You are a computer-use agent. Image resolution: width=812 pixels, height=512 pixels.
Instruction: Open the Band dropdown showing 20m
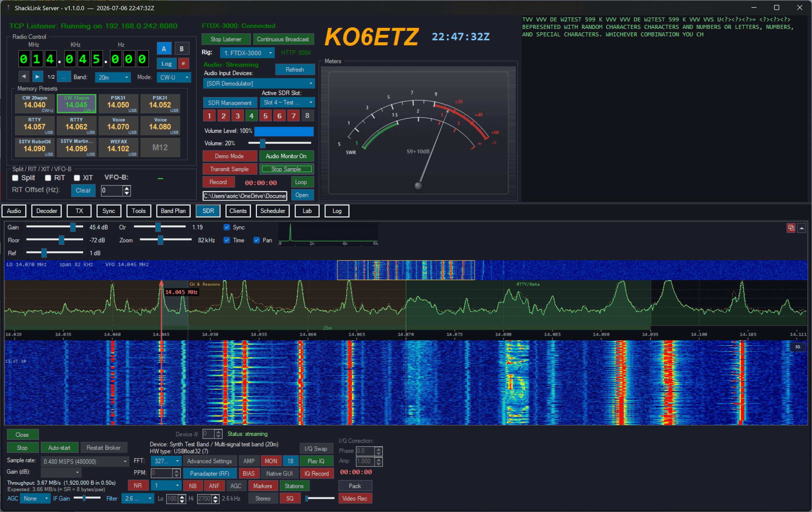(x=113, y=77)
